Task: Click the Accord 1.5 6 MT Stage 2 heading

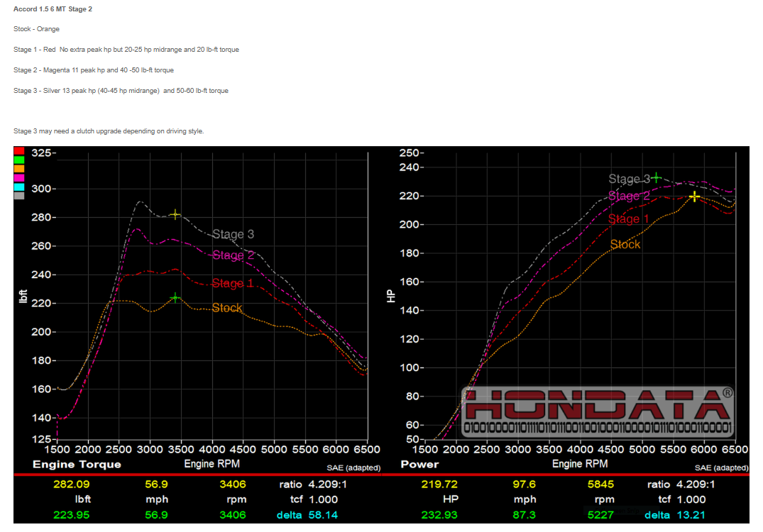Action: click(53, 9)
